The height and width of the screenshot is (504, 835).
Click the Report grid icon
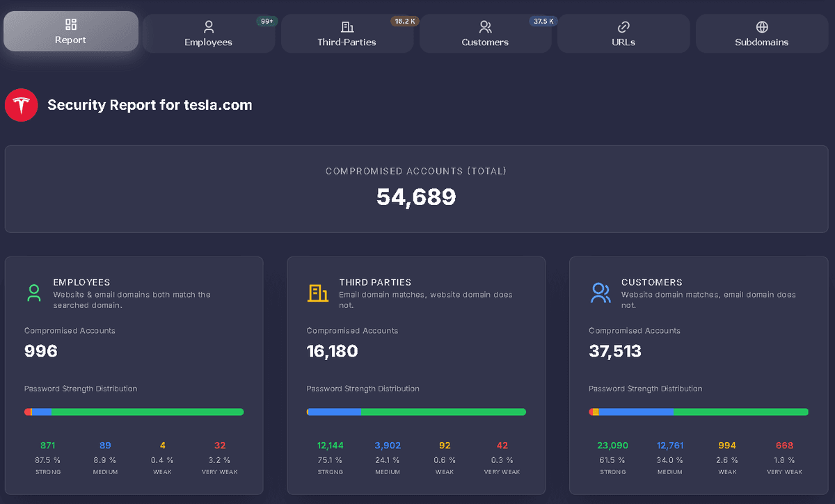coord(71,24)
